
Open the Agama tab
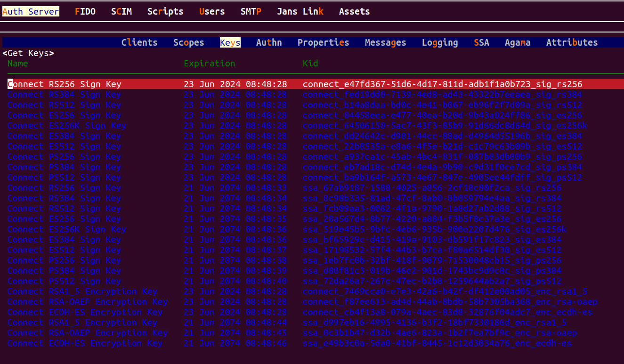[518, 43]
